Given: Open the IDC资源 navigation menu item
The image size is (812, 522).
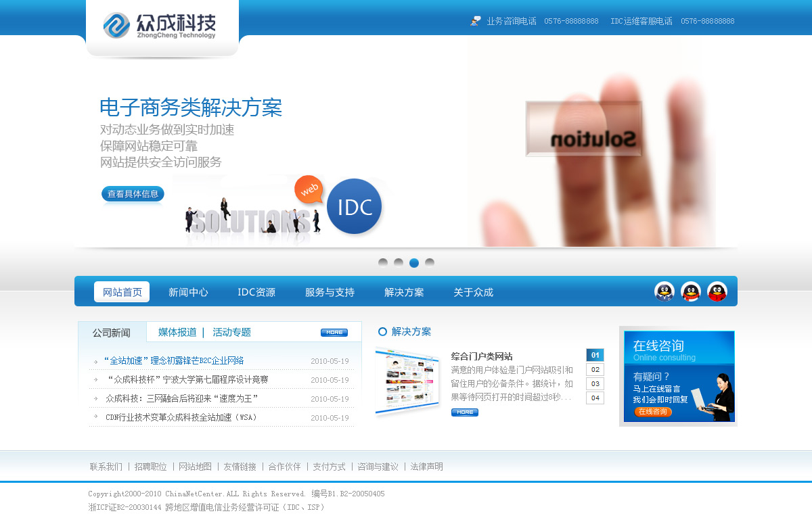Looking at the screenshot, I should (x=256, y=292).
